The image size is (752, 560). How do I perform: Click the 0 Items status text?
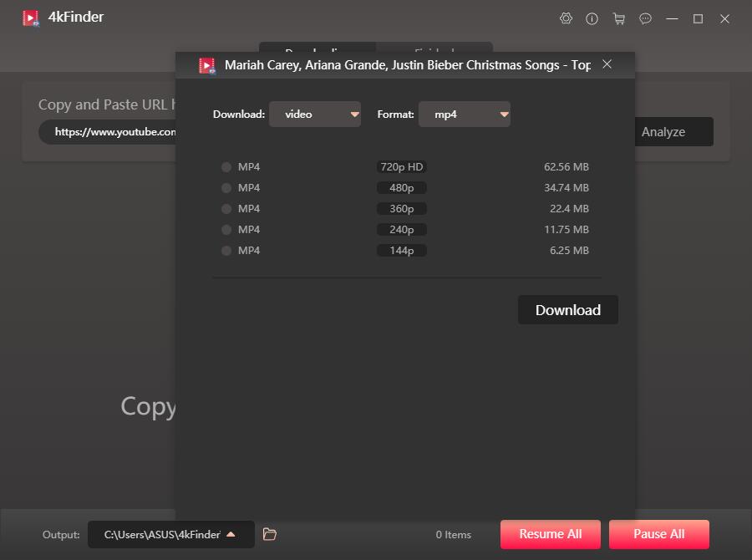pyautogui.click(x=453, y=535)
